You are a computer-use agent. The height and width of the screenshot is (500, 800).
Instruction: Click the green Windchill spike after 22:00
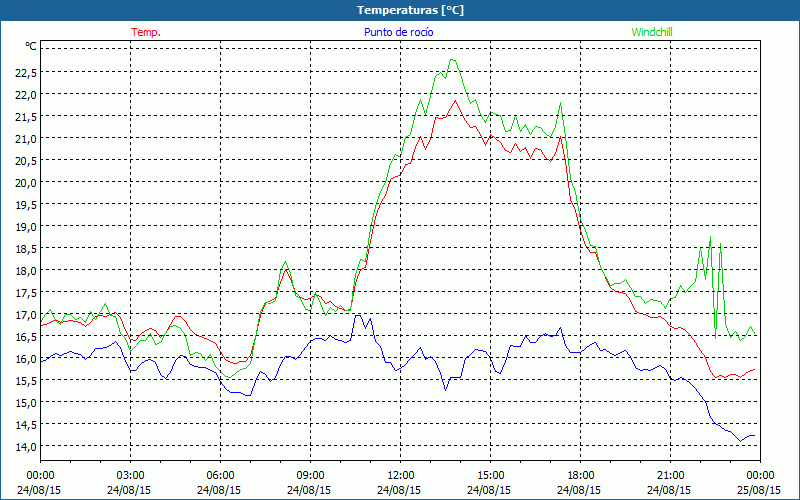click(710, 237)
